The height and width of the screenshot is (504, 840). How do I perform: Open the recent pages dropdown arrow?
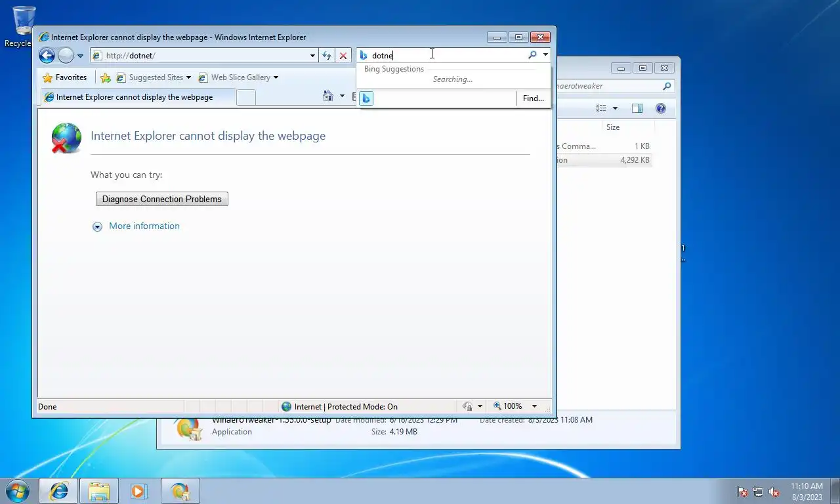click(x=81, y=56)
